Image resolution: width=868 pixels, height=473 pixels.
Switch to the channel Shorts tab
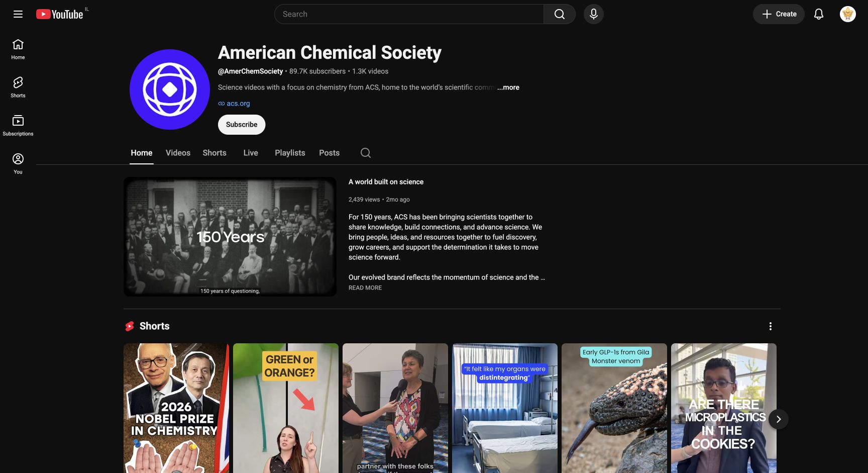pos(214,153)
